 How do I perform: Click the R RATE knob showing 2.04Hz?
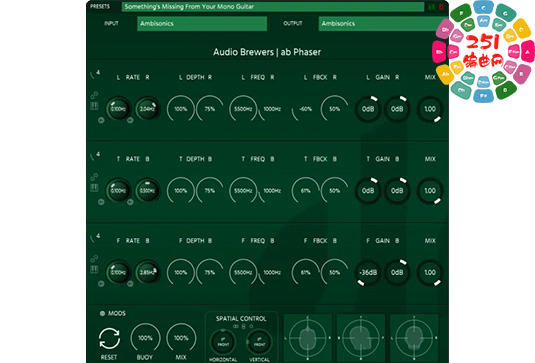tap(147, 109)
